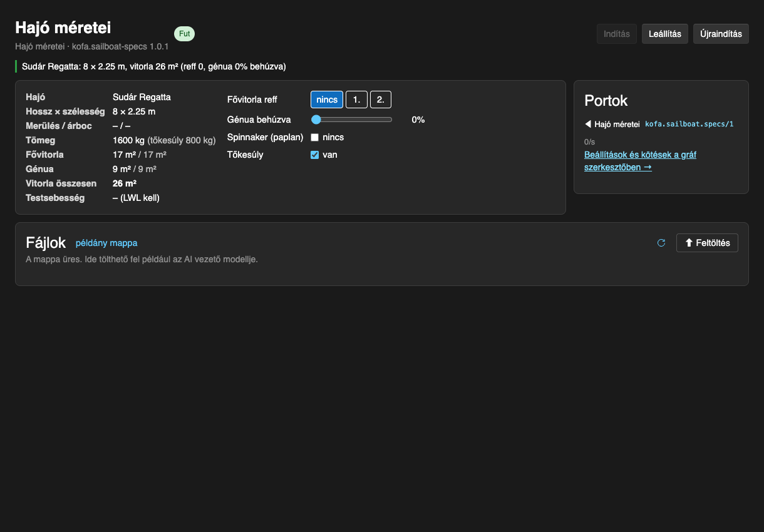Click the 'Testsebesség' row label
This screenshot has height=532, width=764.
pos(55,198)
